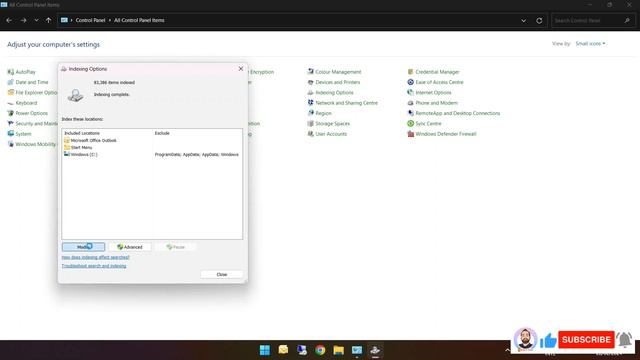This screenshot has height=360, width=640.
Task: Open the Mail app on taskbar
Action: click(x=283, y=350)
